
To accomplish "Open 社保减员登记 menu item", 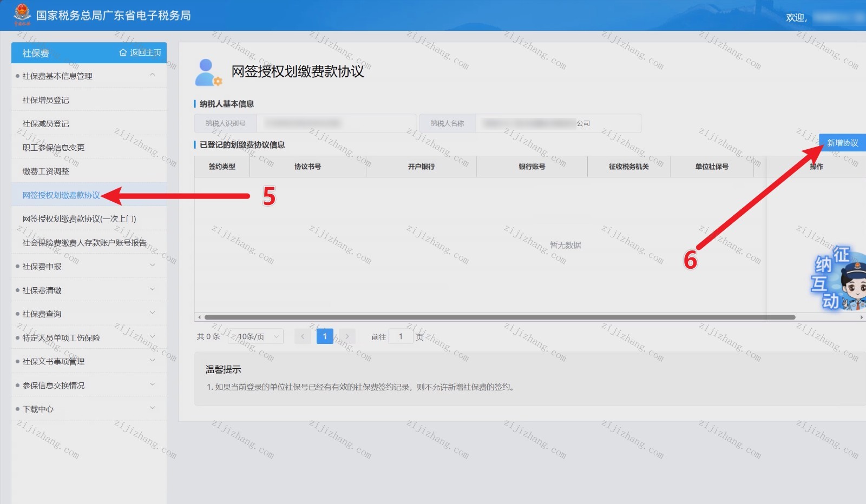I will (89, 123).
